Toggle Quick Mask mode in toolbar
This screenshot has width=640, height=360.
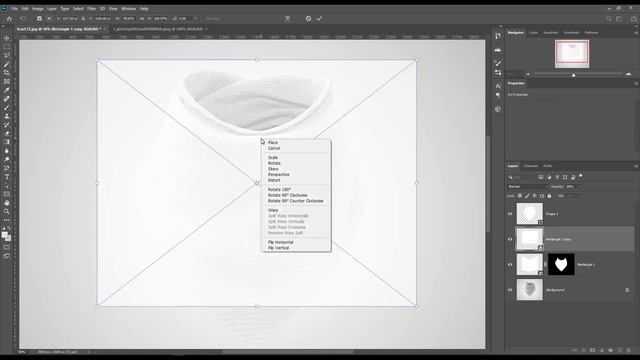pyautogui.click(x=7, y=247)
